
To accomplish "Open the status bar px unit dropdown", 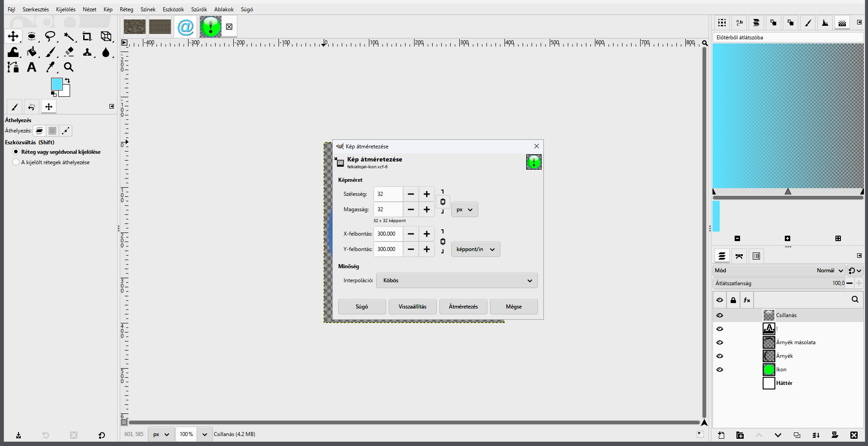I will coord(161,434).
